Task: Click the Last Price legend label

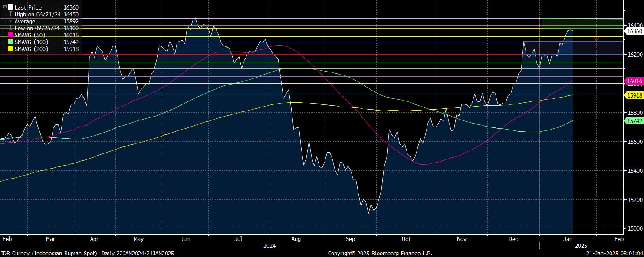Action: (x=28, y=7)
